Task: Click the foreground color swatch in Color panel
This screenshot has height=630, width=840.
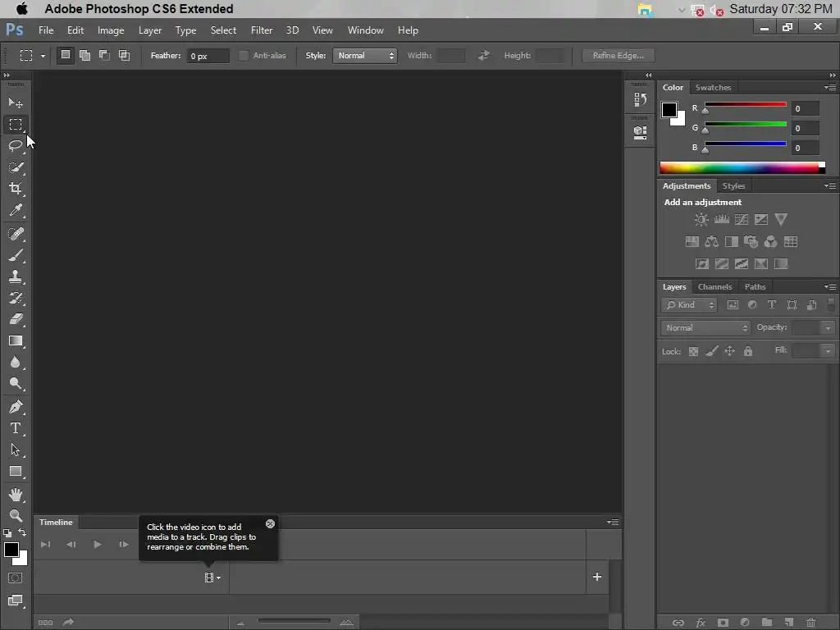Action: tap(669, 110)
